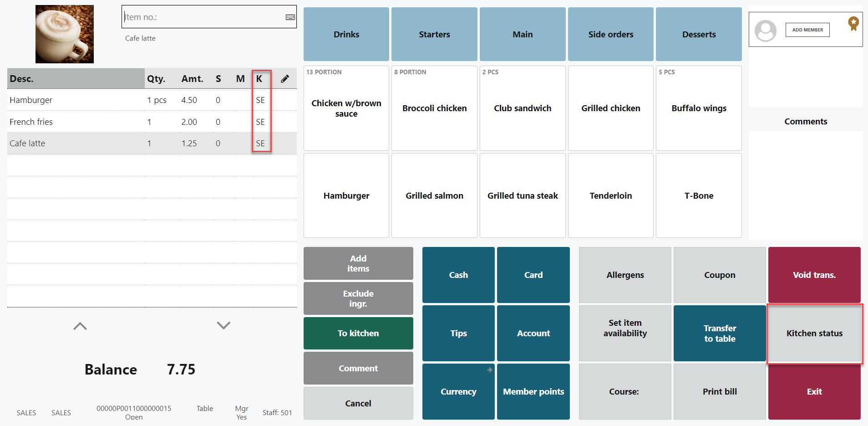Choose the Course: selector button

[624, 391]
